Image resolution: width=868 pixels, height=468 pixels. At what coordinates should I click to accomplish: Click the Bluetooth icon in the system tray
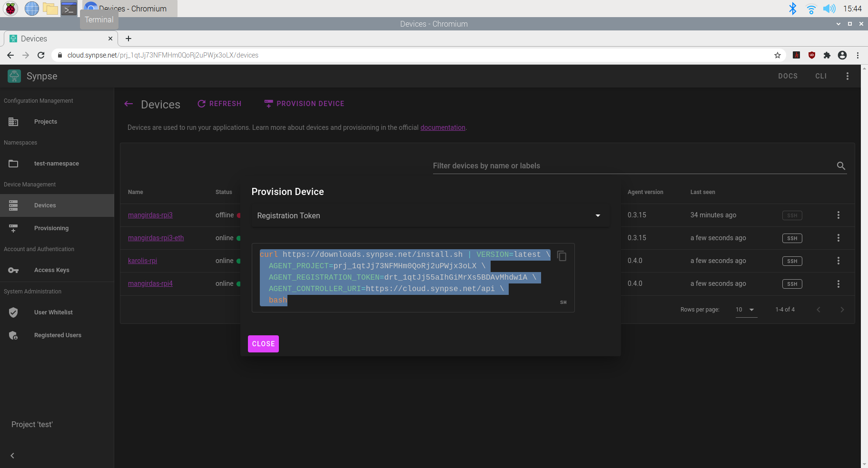click(x=793, y=8)
